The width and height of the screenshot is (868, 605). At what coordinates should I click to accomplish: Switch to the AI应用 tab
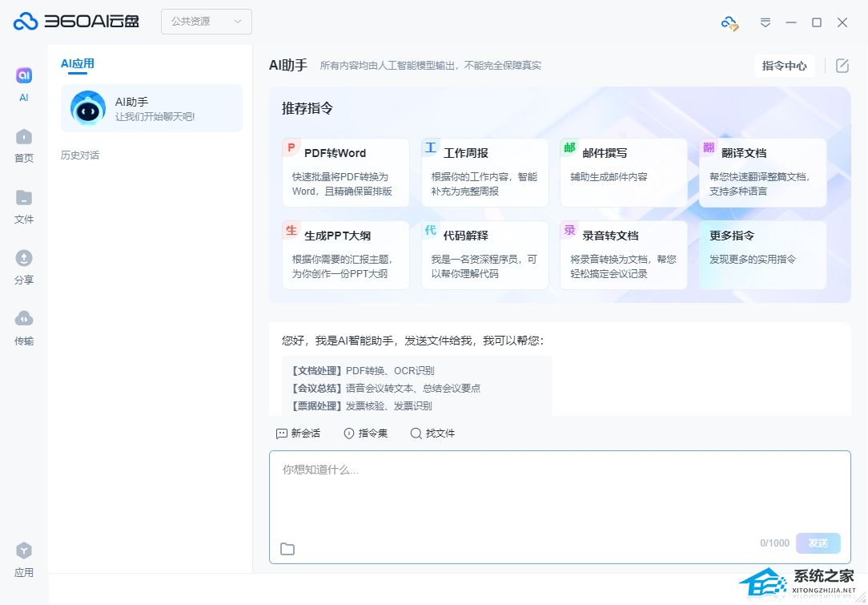[x=77, y=64]
